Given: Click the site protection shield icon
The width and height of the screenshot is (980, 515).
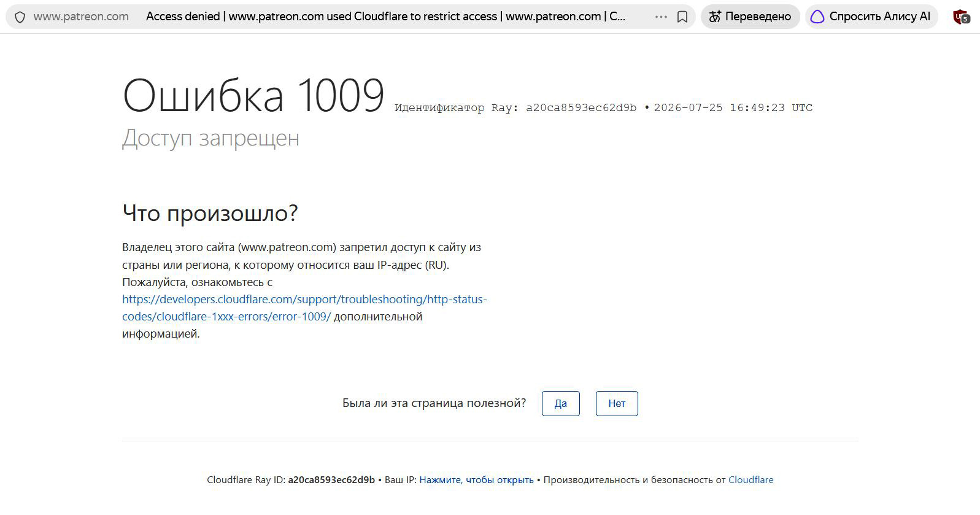Looking at the screenshot, I should click(20, 17).
